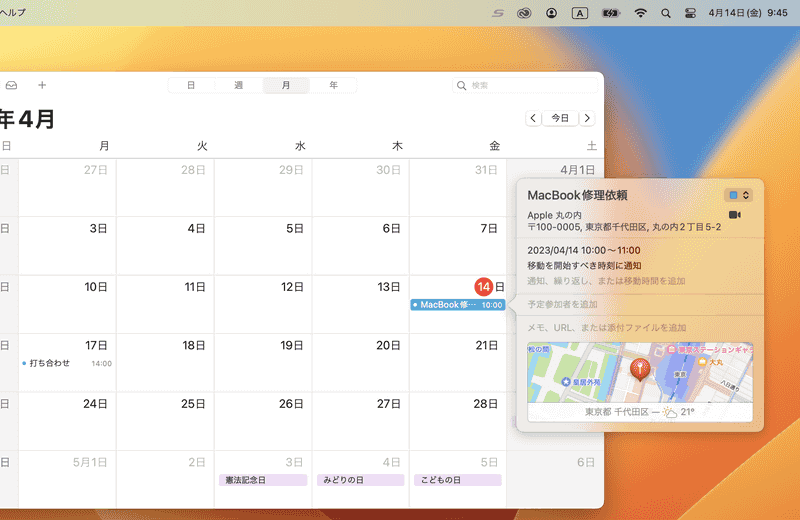Go to next month with right chevron

pyautogui.click(x=587, y=118)
